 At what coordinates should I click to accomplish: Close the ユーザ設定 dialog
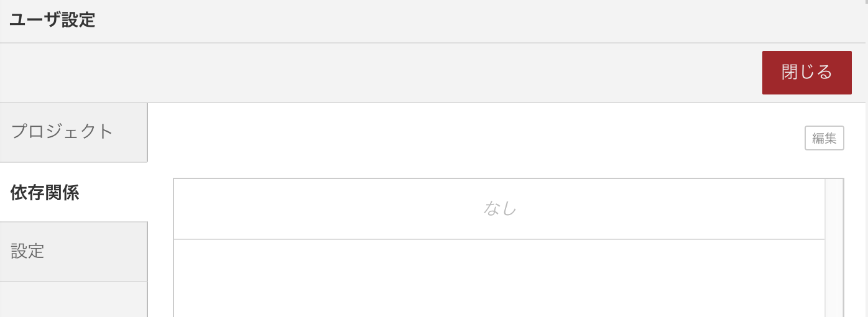[806, 73]
